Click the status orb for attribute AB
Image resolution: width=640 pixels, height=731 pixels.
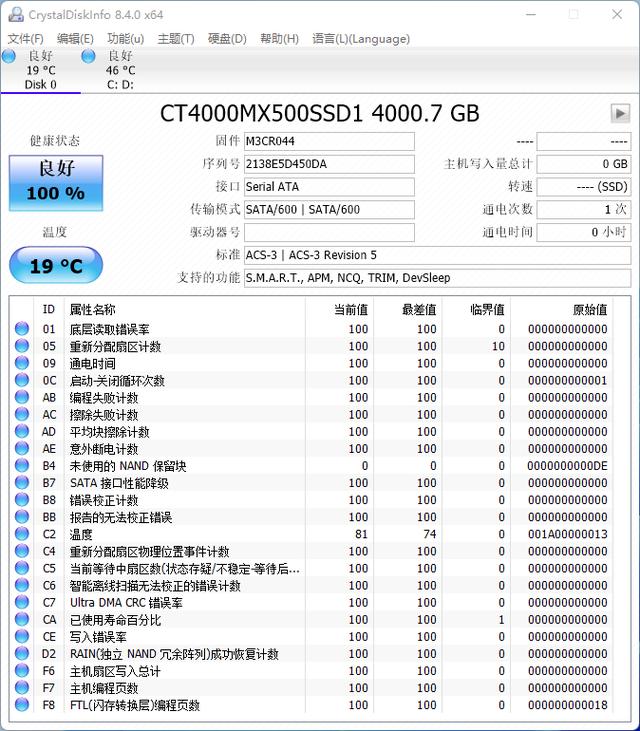coord(21,397)
